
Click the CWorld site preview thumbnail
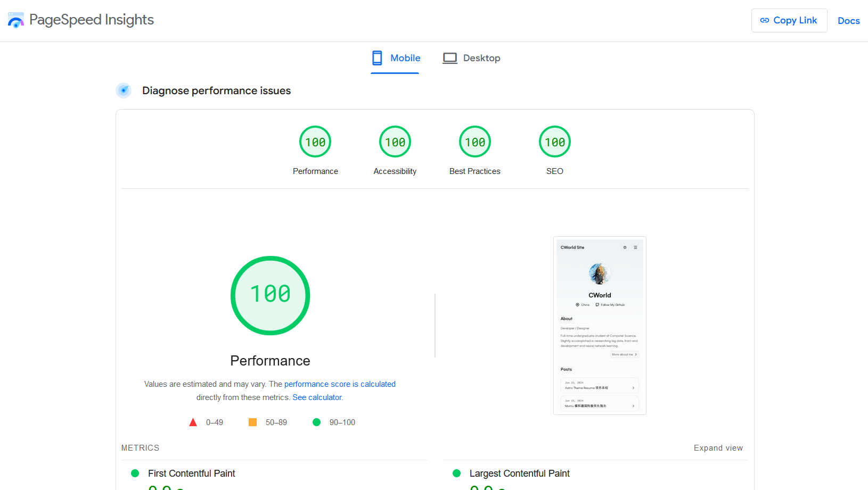600,325
